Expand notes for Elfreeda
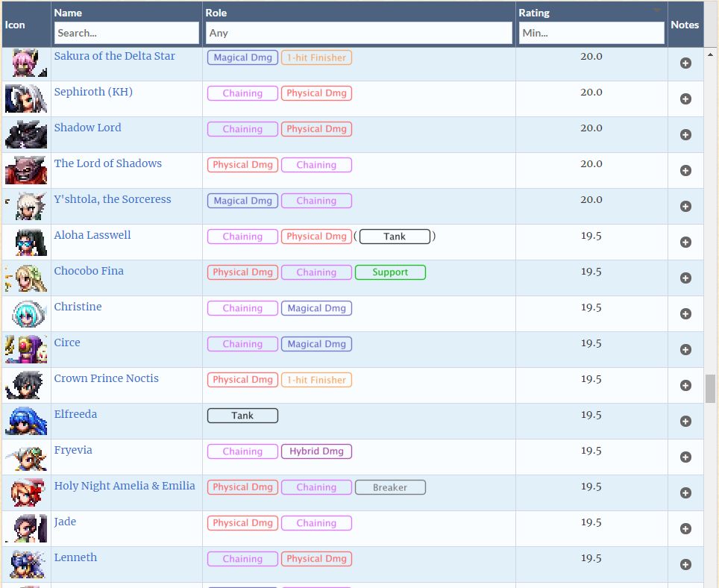Screen dimensions: 719x588 click(x=685, y=421)
